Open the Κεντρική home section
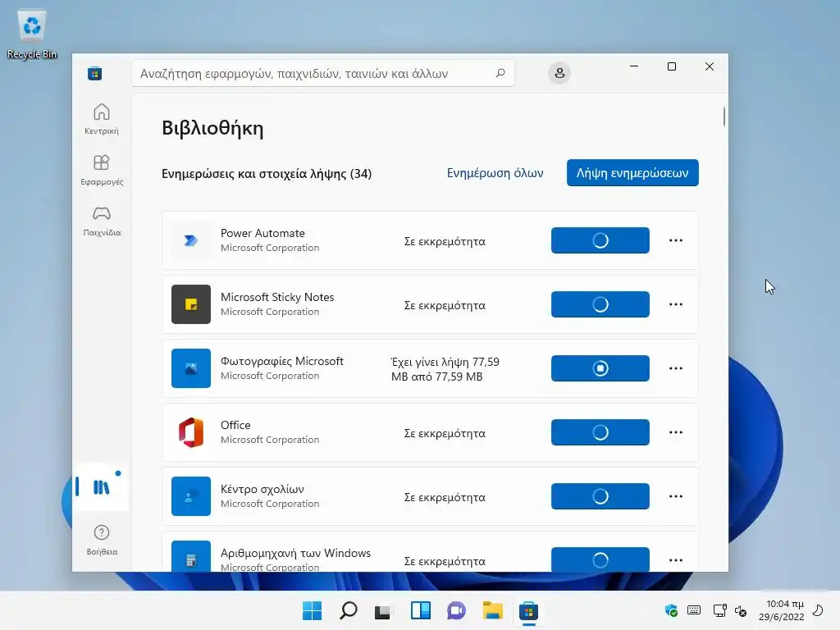The width and height of the screenshot is (840, 630). [x=102, y=119]
